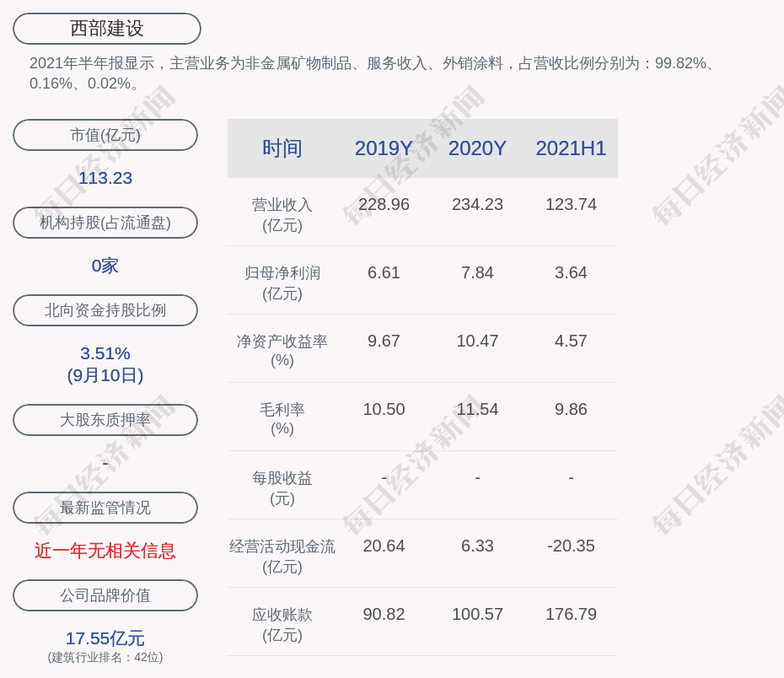Image resolution: width=784 pixels, height=678 pixels.
Task: Click the cash flow value 6.33
Action: click(477, 546)
